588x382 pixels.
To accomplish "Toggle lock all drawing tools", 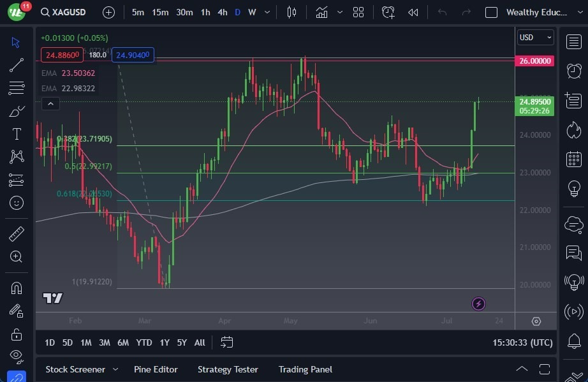I will (17, 334).
